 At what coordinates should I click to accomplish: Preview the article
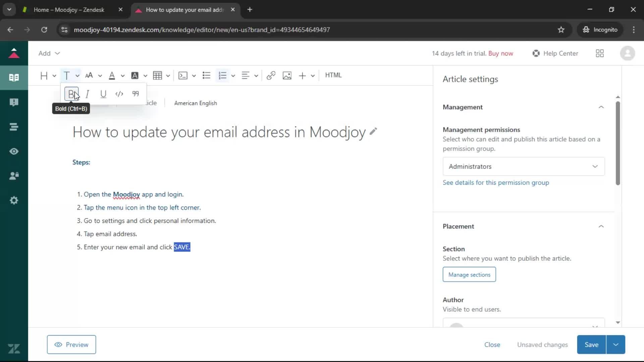[71, 345]
